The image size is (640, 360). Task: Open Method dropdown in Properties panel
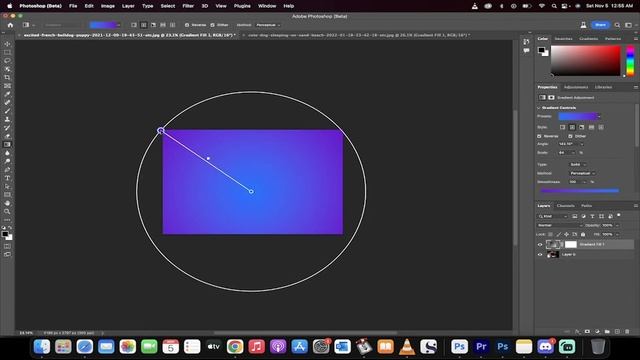point(583,173)
